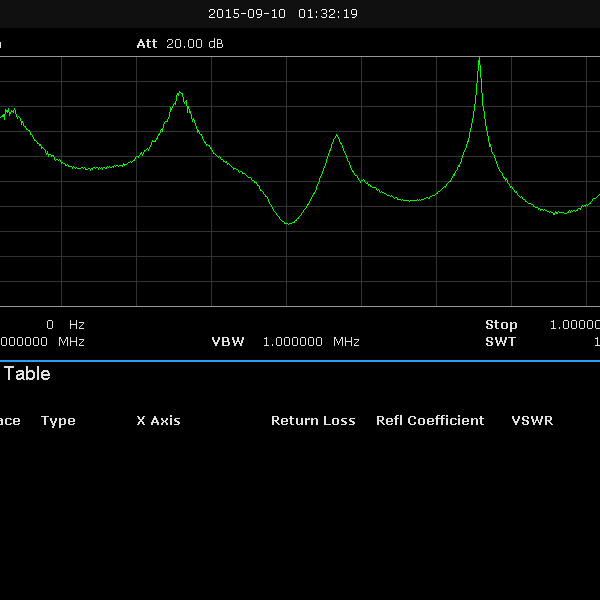Click the Return Loss column header
Screen dimensions: 600x600
click(x=313, y=421)
